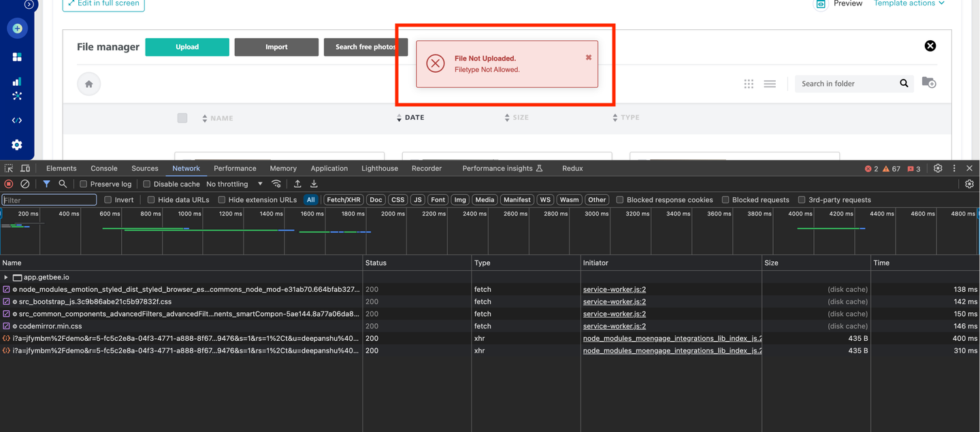Image resolution: width=980 pixels, height=432 pixels.
Task: Check the Hide data URLs option
Action: pyautogui.click(x=151, y=200)
